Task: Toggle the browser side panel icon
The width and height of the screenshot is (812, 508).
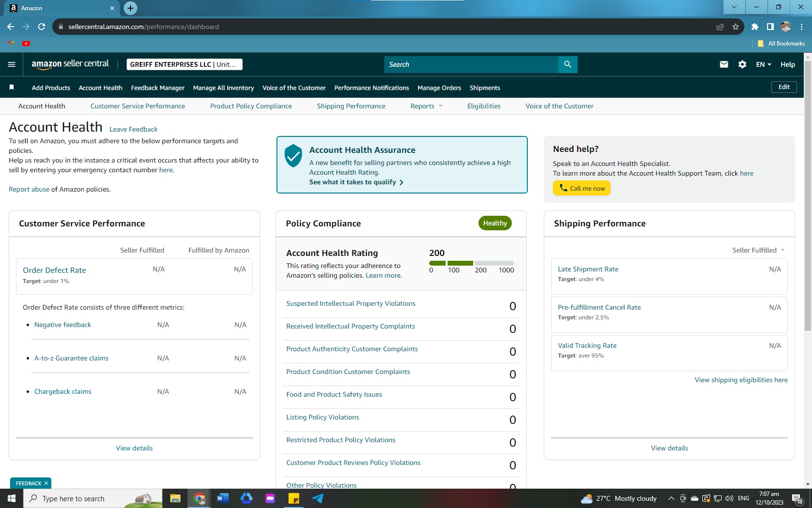Action: coord(770,27)
